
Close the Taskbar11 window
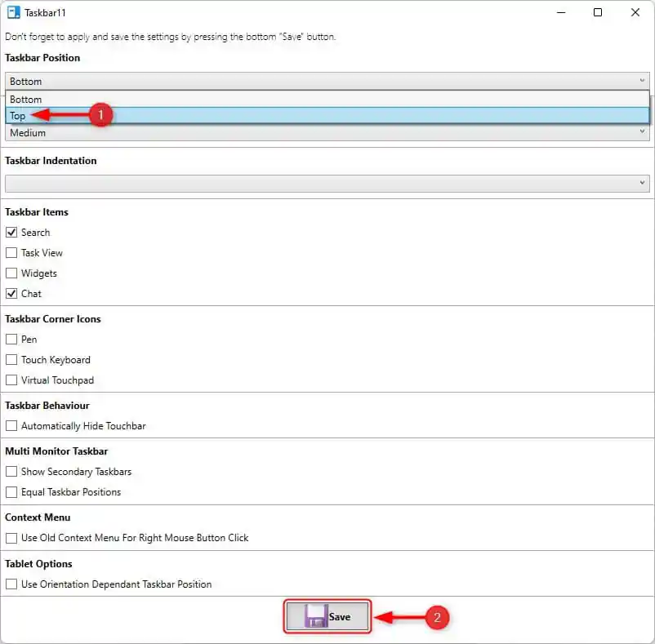(635, 12)
